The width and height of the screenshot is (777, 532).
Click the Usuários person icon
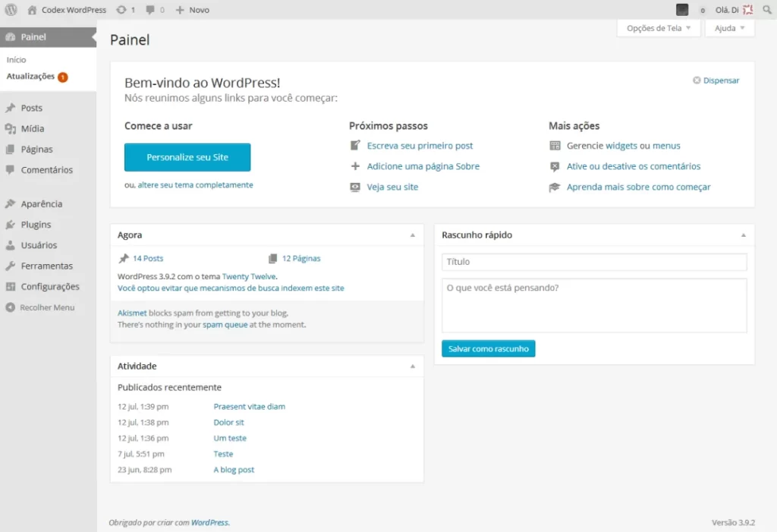tap(11, 245)
